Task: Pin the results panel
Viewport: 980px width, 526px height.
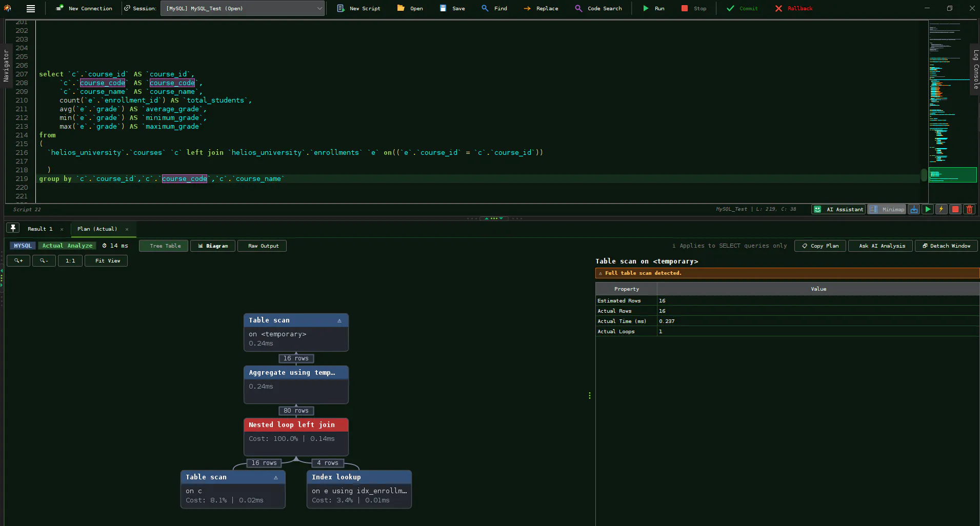Action: tap(13, 228)
